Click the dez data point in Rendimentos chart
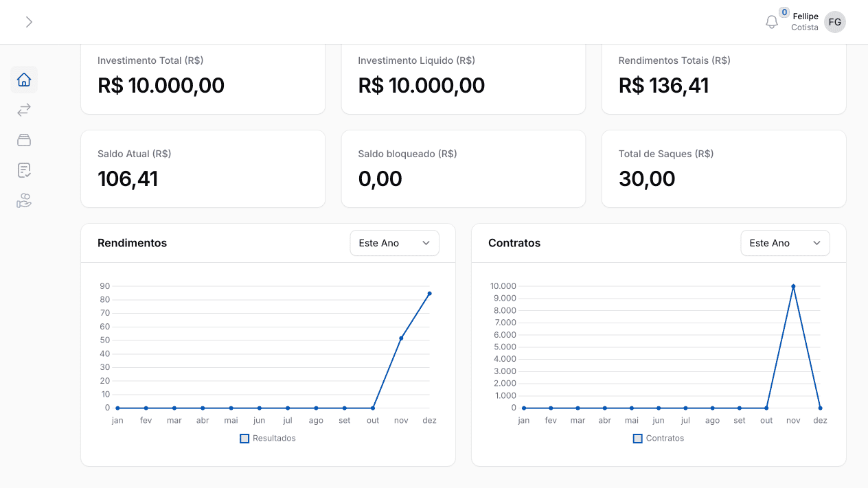868x488 pixels. [x=430, y=294]
